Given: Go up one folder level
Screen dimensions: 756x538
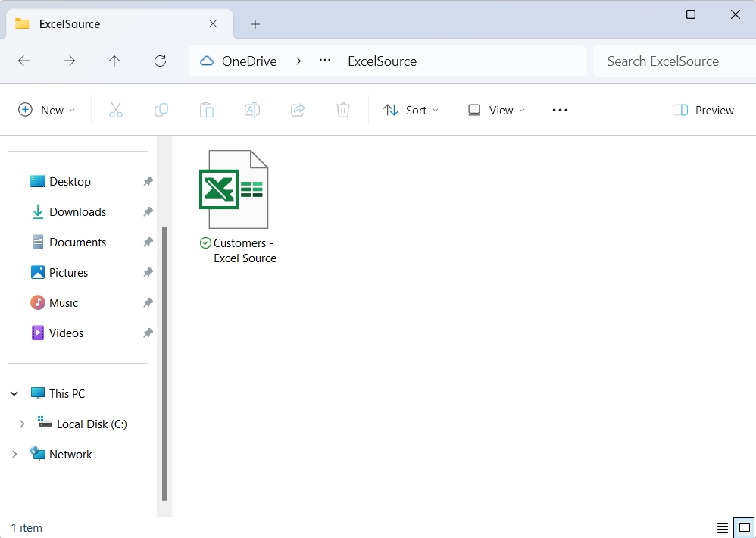Looking at the screenshot, I should point(114,61).
